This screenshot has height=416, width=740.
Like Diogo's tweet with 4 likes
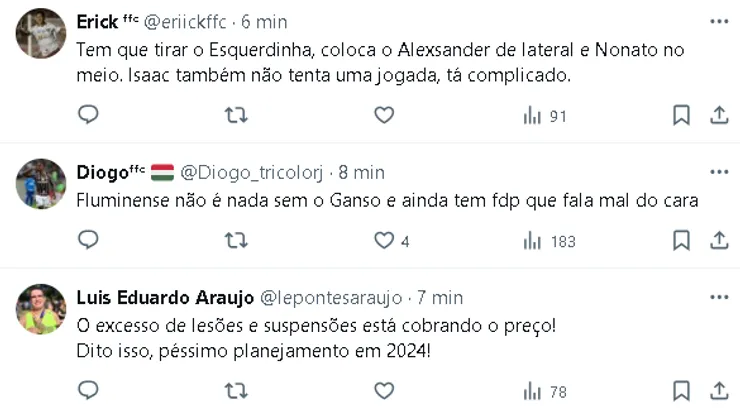(x=384, y=240)
